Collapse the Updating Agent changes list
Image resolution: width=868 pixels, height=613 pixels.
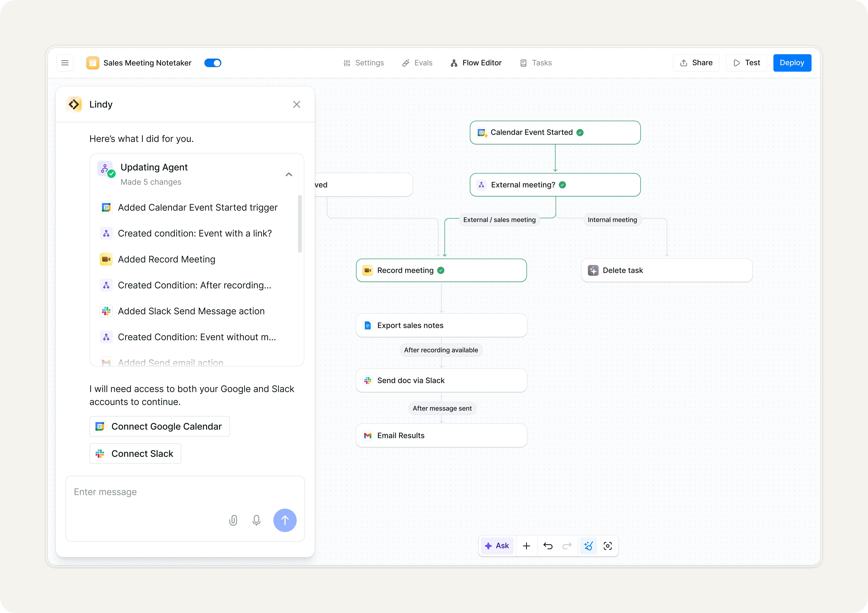pyautogui.click(x=289, y=174)
